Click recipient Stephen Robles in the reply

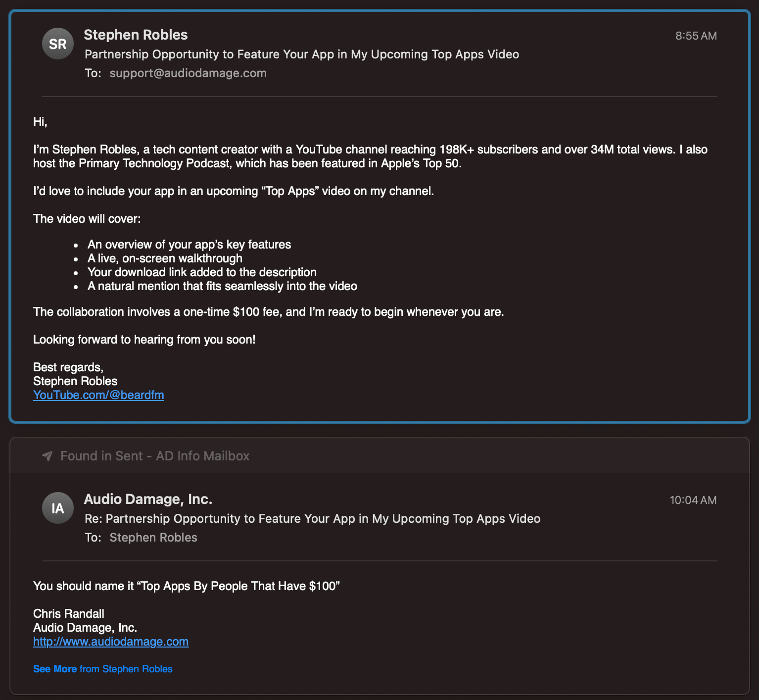(x=153, y=538)
